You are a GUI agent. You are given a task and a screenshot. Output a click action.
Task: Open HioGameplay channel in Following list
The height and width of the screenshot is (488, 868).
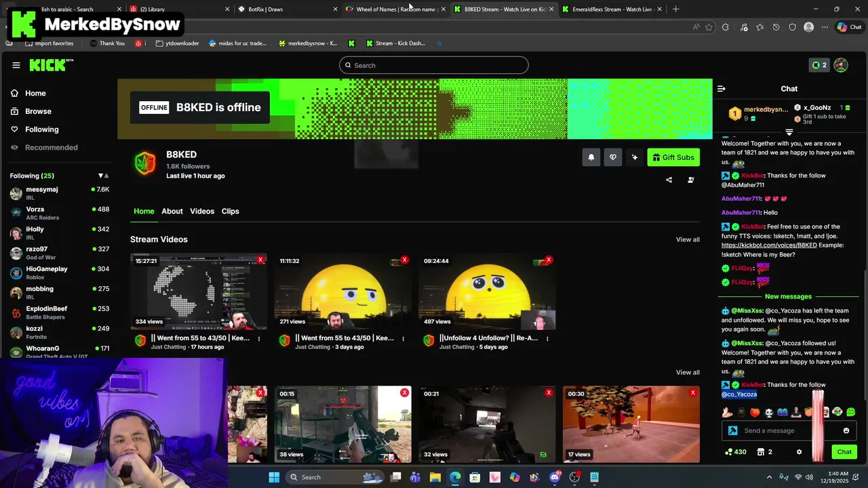(x=59, y=272)
